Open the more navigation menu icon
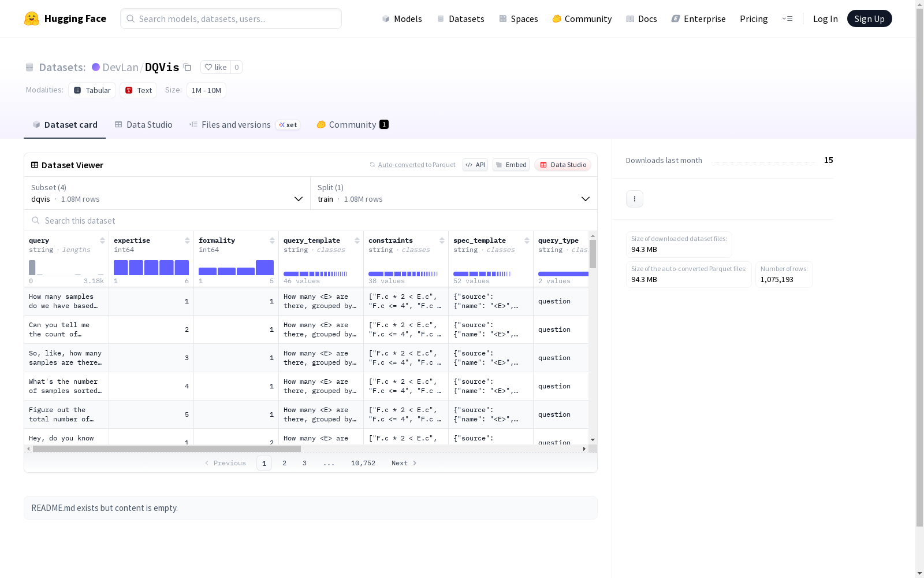 (x=787, y=18)
